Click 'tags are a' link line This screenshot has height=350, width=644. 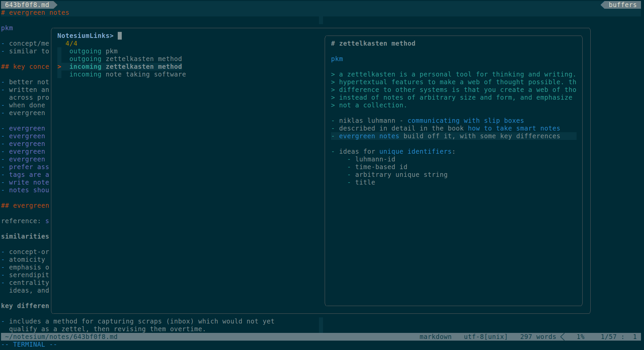coord(29,174)
